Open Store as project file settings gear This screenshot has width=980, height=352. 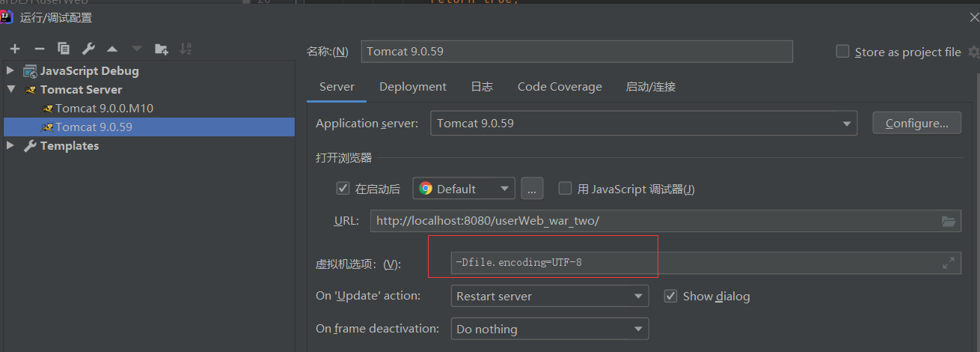(x=973, y=52)
